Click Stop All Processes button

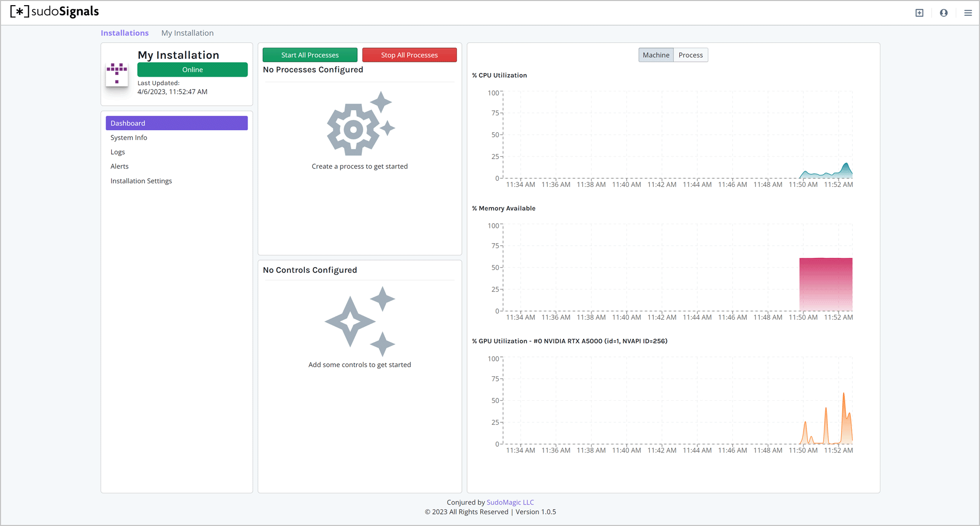tap(409, 55)
